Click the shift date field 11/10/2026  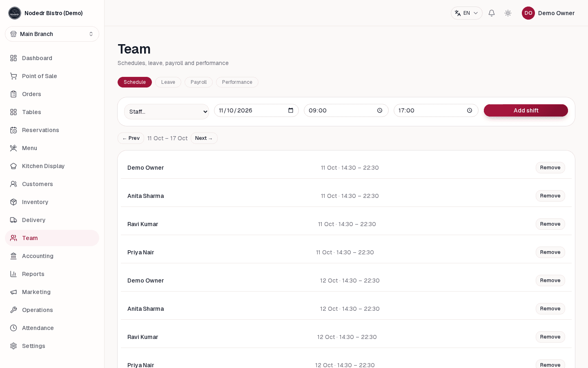[256, 110]
